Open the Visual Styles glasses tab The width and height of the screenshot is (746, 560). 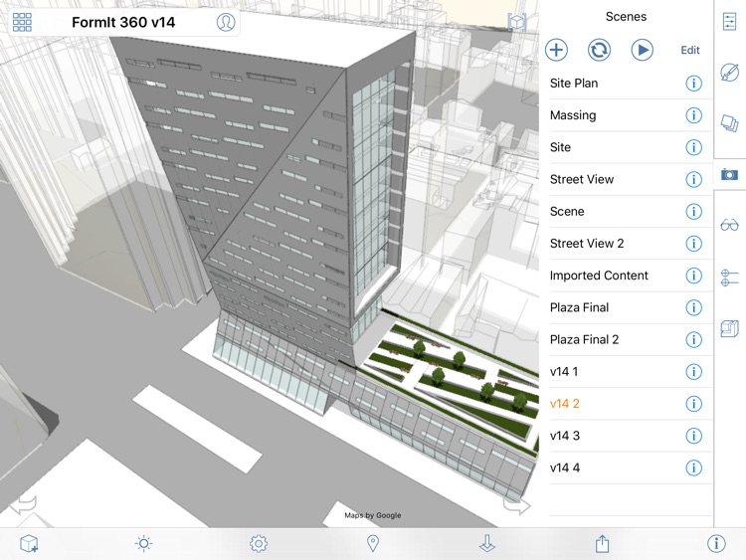pos(729,225)
